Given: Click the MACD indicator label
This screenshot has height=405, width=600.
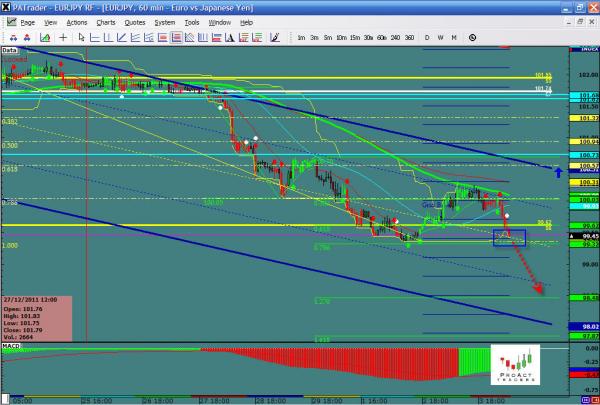Looking at the screenshot, I should [x=11, y=349].
